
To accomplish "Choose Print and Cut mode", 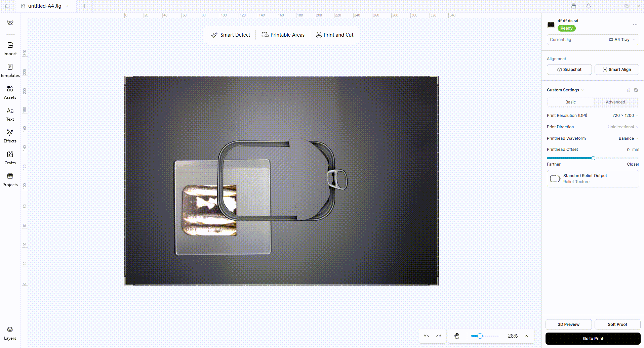I will (335, 35).
